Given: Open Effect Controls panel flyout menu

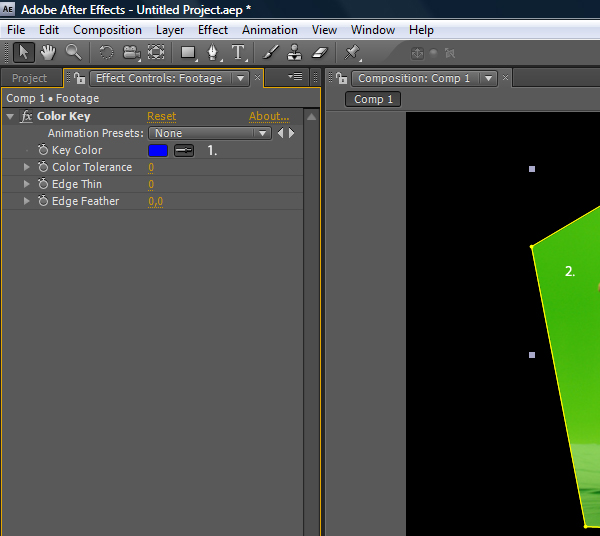Looking at the screenshot, I should pyautogui.click(x=295, y=77).
